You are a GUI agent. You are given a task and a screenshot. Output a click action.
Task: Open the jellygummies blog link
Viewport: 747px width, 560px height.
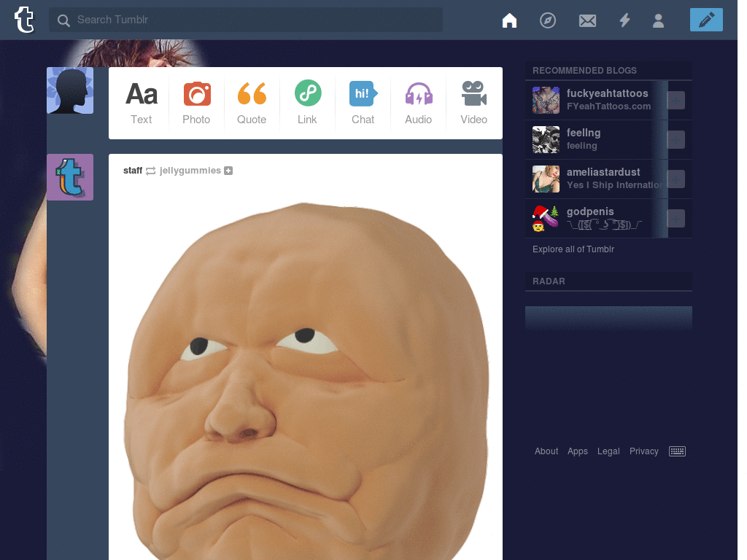point(190,171)
